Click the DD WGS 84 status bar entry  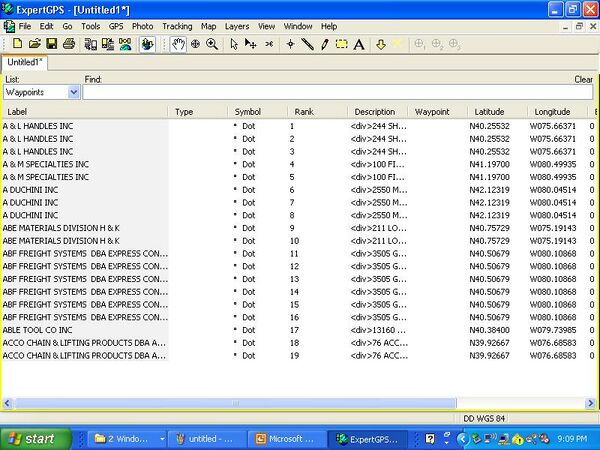[484, 419]
